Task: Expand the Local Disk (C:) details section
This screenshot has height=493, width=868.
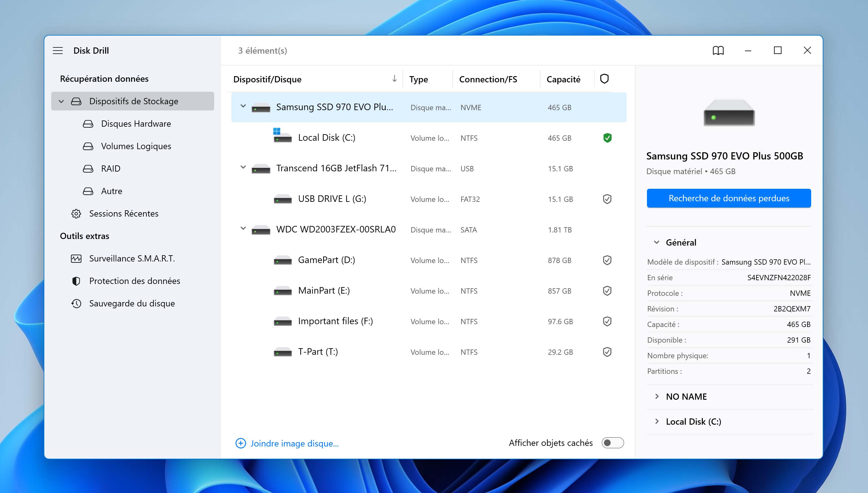Action: click(657, 422)
